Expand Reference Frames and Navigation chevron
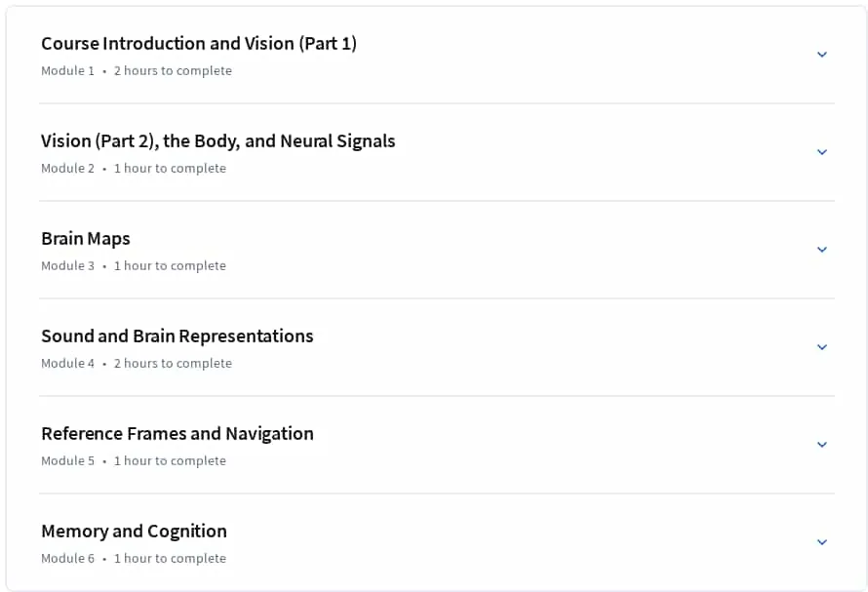This screenshot has width=868, height=592. [x=822, y=444]
